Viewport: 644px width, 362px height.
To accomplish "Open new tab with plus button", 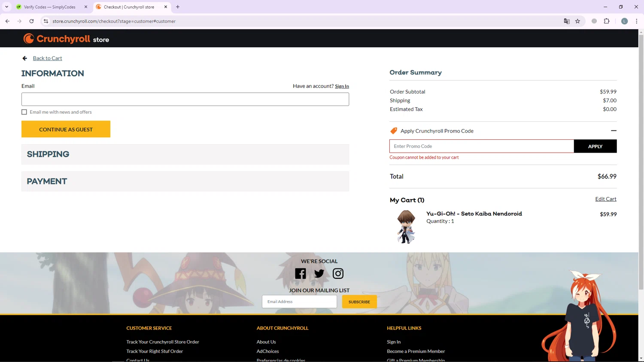I will coord(178,7).
